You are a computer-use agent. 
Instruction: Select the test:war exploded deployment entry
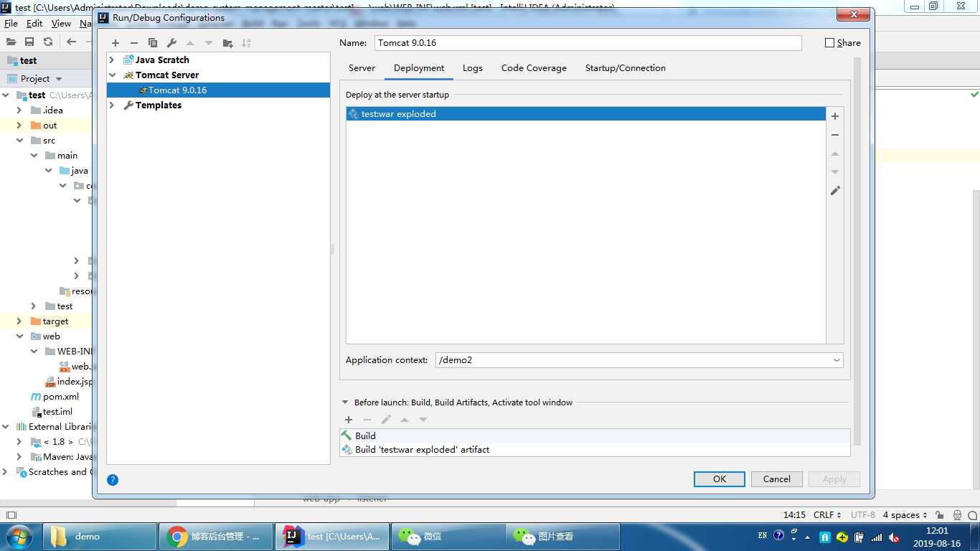(585, 114)
